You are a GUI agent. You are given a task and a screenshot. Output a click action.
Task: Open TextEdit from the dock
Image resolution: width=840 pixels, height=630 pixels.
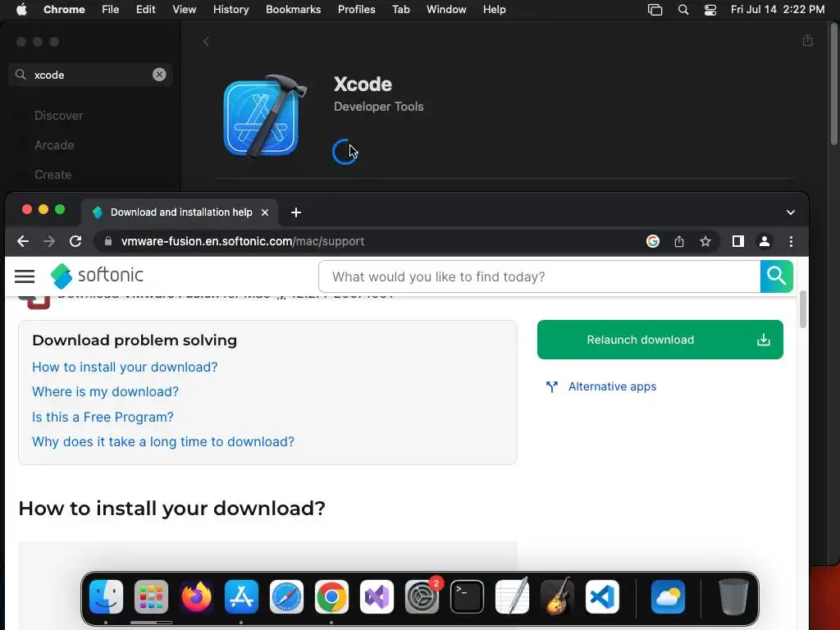click(x=512, y=596)
